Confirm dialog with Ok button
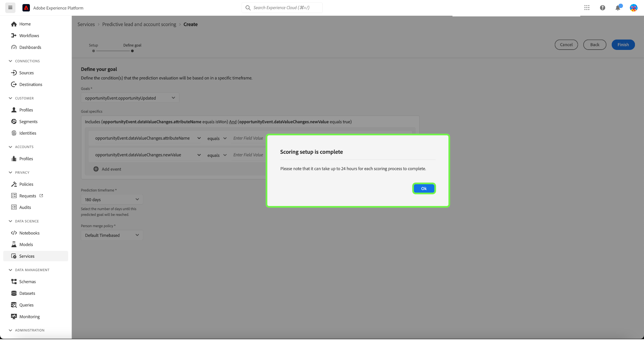Image resolution: width=644 pixels, height=340 pixels. tap(424, 189)
